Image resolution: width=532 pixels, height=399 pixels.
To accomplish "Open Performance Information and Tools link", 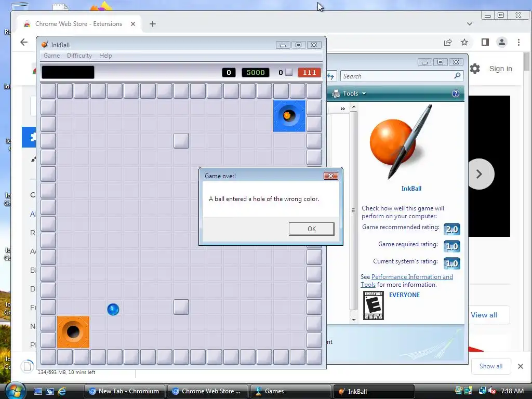I will pos(406,281).
